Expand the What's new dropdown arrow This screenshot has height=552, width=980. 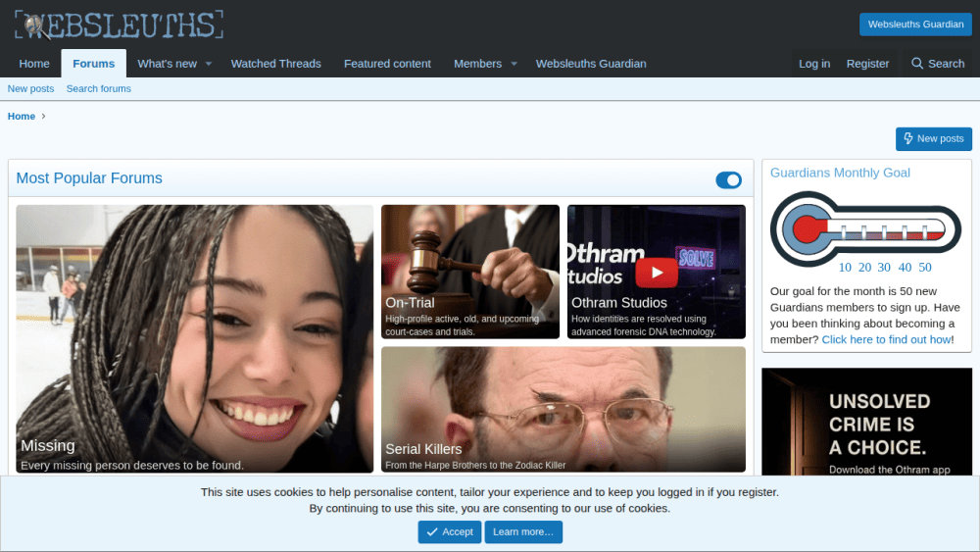[x=209, y=64]
